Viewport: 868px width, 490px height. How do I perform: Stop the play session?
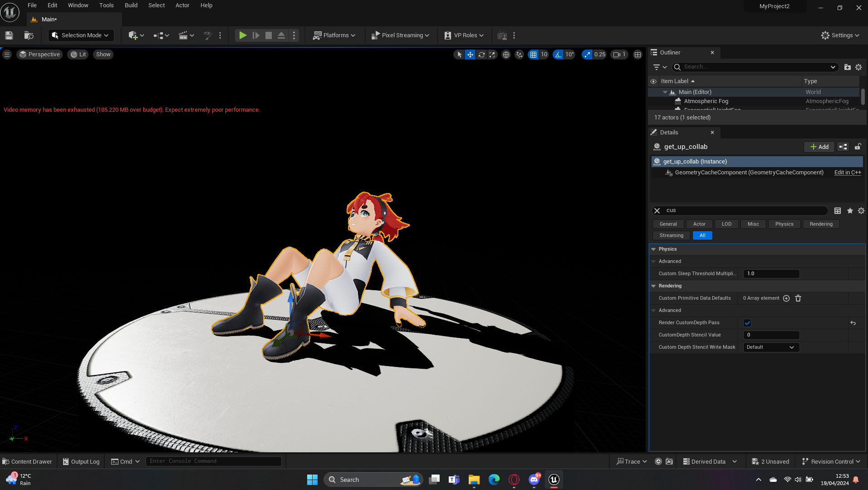coord(269,35)
